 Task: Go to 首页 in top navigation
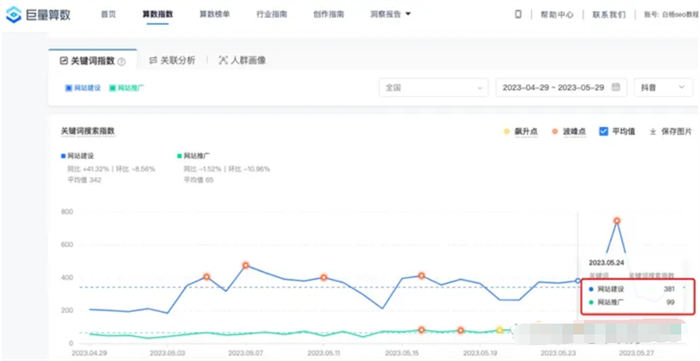click(108, 14)
